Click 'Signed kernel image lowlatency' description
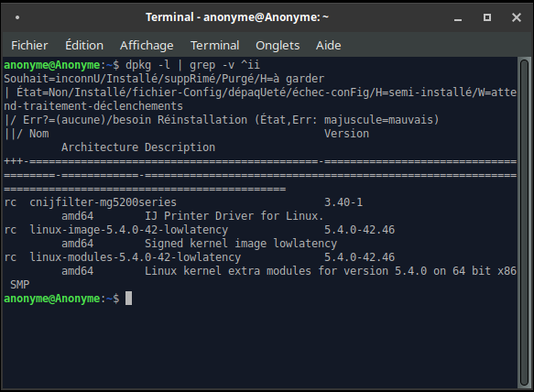Viewport: 534px width, 392px height. click(241, 244)
